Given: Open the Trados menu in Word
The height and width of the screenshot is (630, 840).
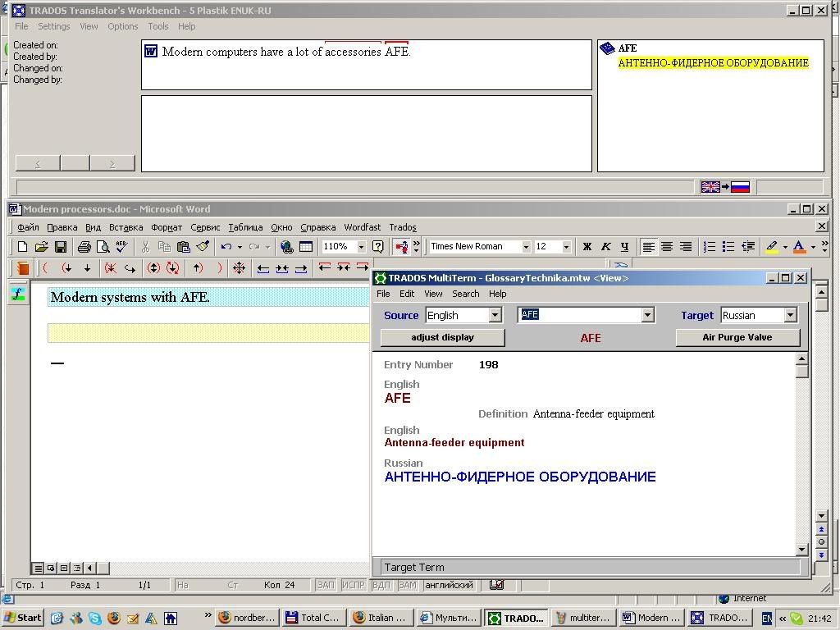Looking at the screenshot, I should point(403,227).
